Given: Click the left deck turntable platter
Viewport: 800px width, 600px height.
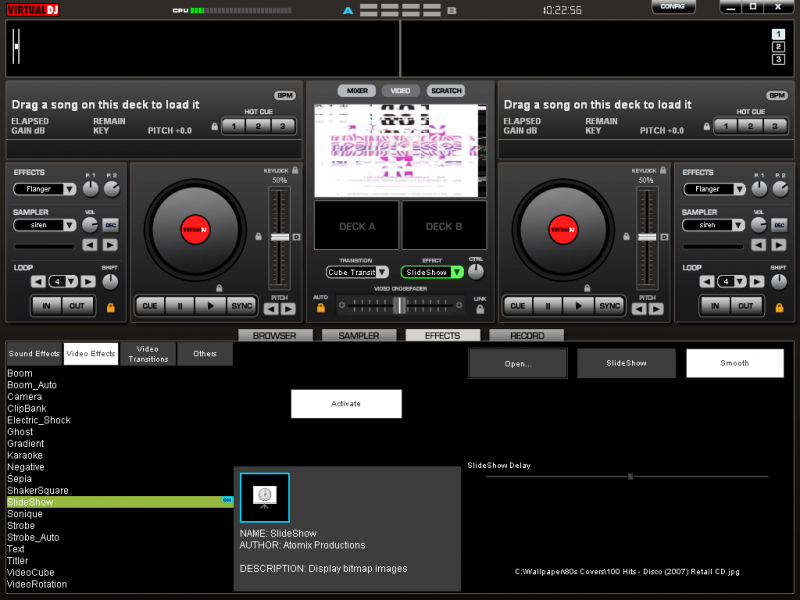Looking at the screenshot, I should 195,230.
